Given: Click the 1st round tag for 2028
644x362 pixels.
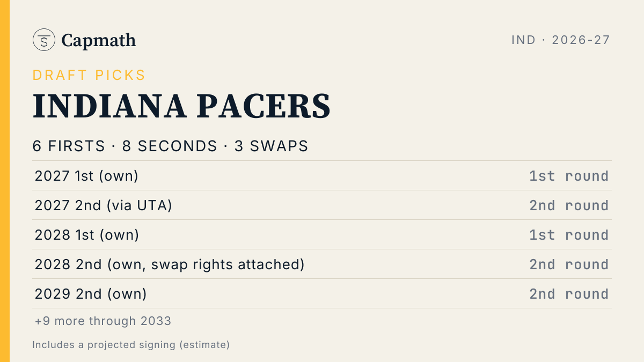Looking at the screenshot, I should tap(569, 235).
